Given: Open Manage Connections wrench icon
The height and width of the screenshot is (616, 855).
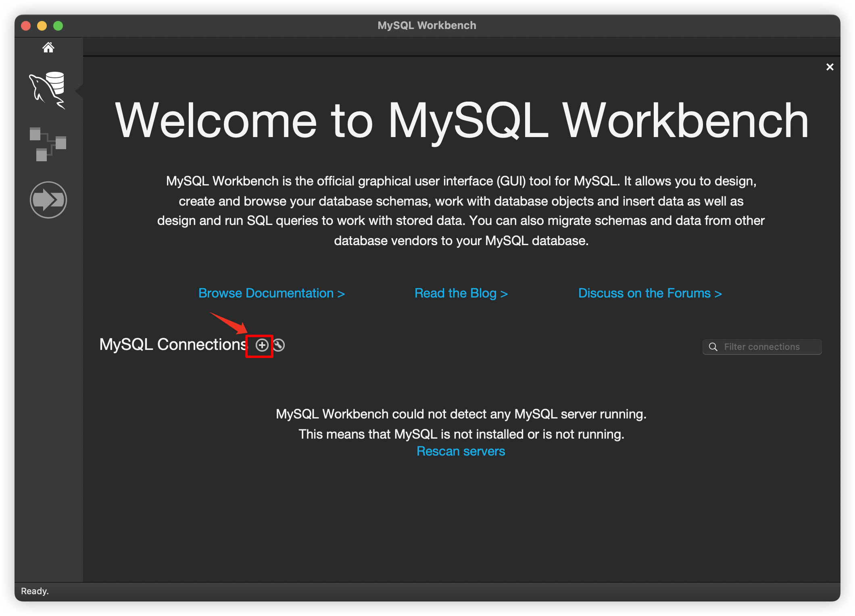Looking at the screenshot, I should tap(279, 345).
